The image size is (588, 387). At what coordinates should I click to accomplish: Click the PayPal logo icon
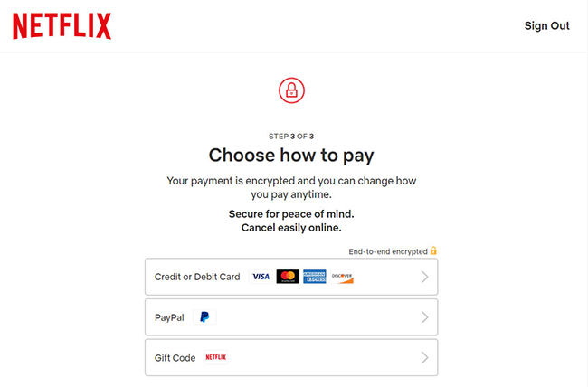[204, 317]
